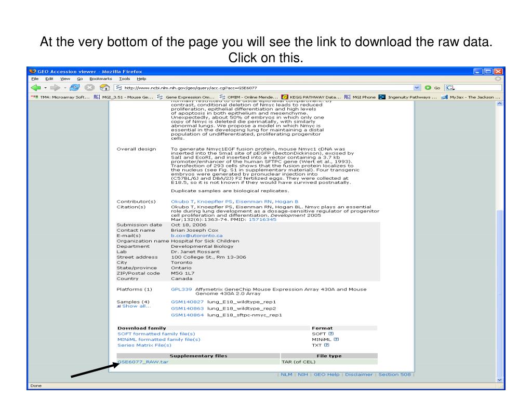Open sample GSM140863 link

pyautogui.click(x=187, y=309)
